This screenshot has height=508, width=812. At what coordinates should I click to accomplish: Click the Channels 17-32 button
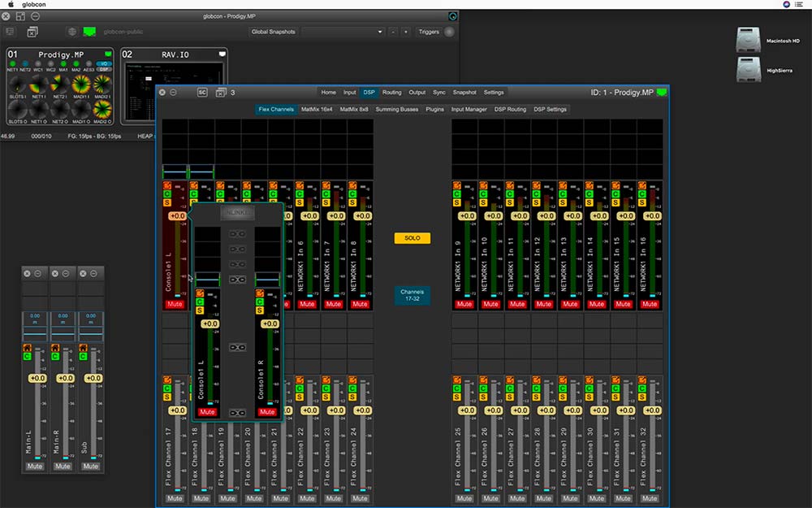pos(412,296)
